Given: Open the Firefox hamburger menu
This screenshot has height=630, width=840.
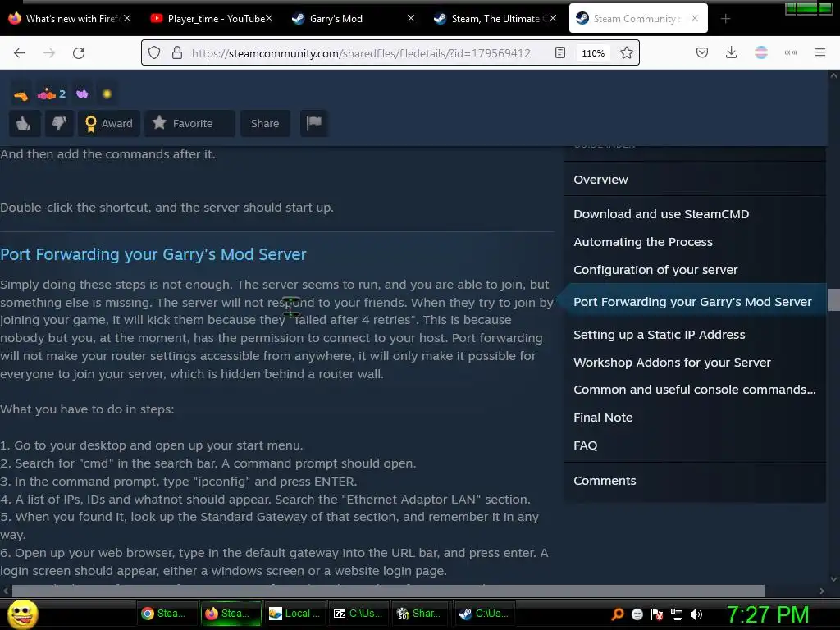Looking at the screenshot, I should tap(819, 52).
